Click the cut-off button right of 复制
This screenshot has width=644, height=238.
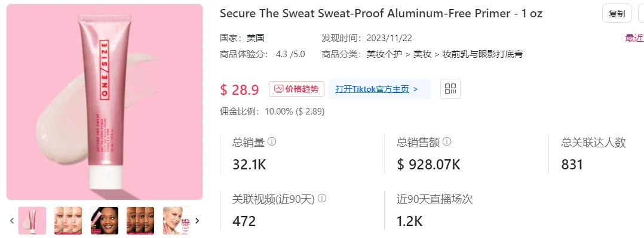[640, 14]
